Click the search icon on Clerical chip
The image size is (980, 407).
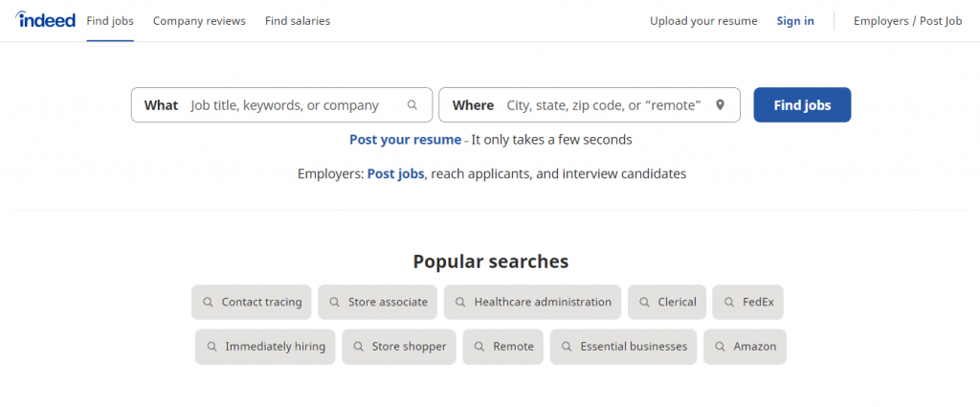coord(644,302)
